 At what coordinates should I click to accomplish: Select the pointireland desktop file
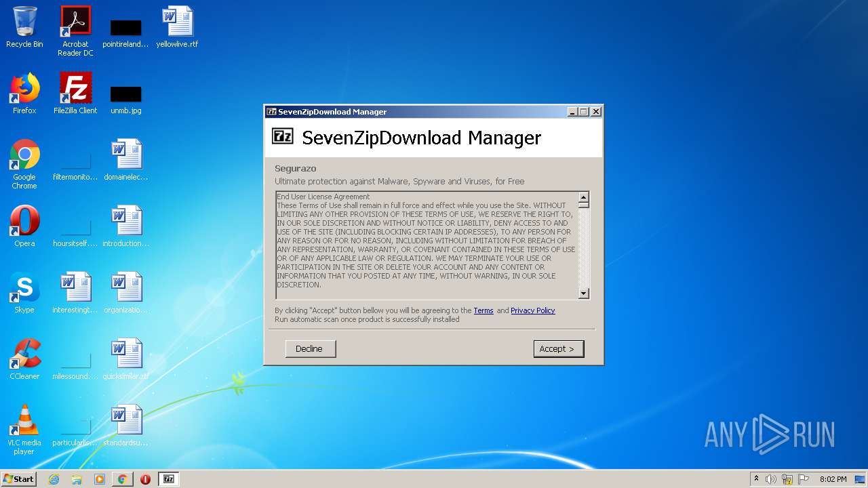tap(125, 33)
